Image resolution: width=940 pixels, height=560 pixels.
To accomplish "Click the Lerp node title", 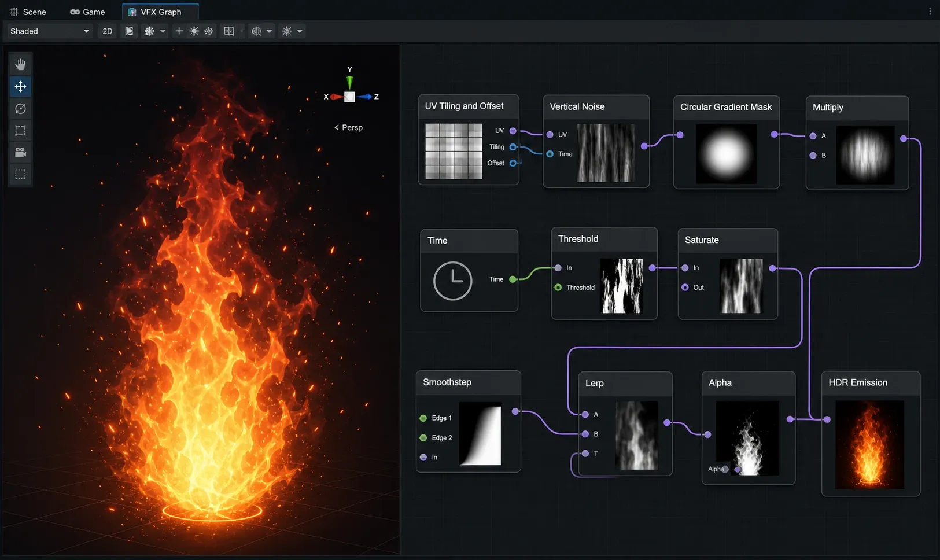I will (x=594, y=384).
